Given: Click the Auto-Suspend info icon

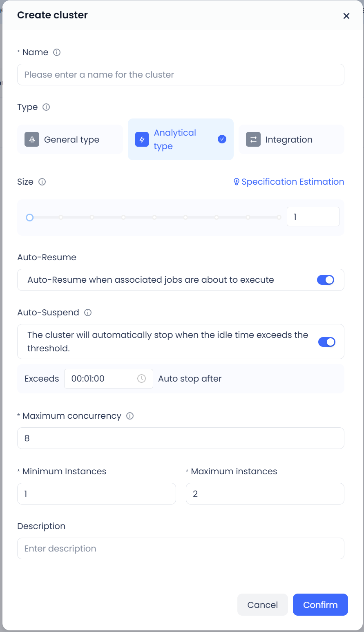Looking at the screenshot, I should [x=88, y=313].
